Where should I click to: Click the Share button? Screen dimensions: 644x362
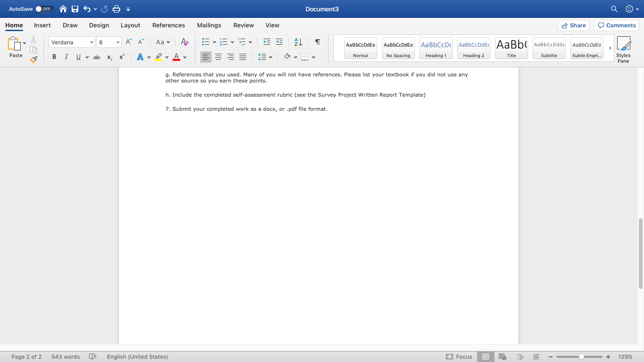573,25
